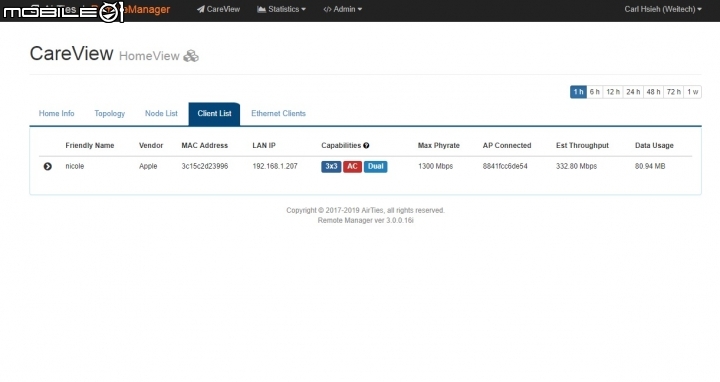Click the Data Usage column header
This screenshot has width=720, height=382.
[654, 146]
